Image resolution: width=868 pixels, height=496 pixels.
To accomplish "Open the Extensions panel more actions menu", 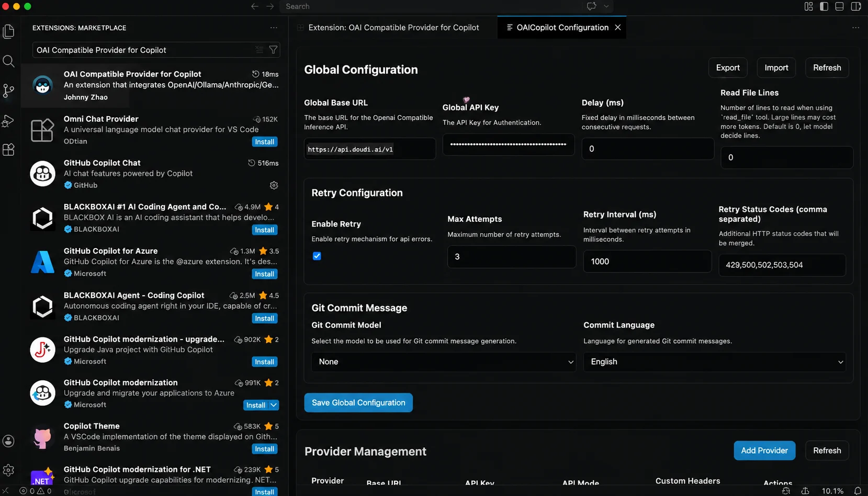I will pyautogui.click(x=274, y=28).
